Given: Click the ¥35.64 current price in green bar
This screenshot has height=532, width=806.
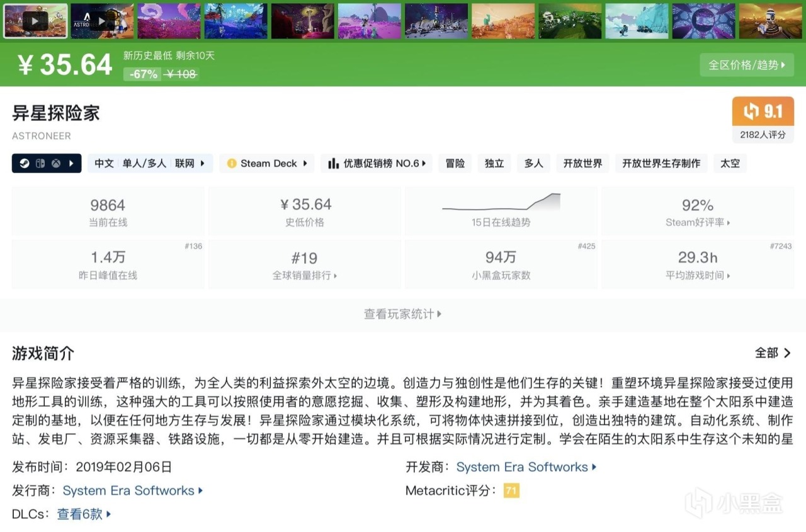Looking at the screenshot, I should click(65, 65).
